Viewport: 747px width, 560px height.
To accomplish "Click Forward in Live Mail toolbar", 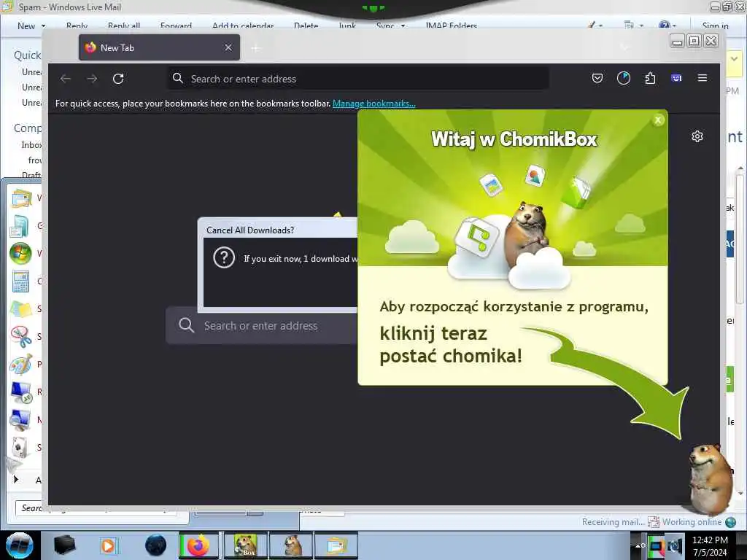I will click(177, 26).
